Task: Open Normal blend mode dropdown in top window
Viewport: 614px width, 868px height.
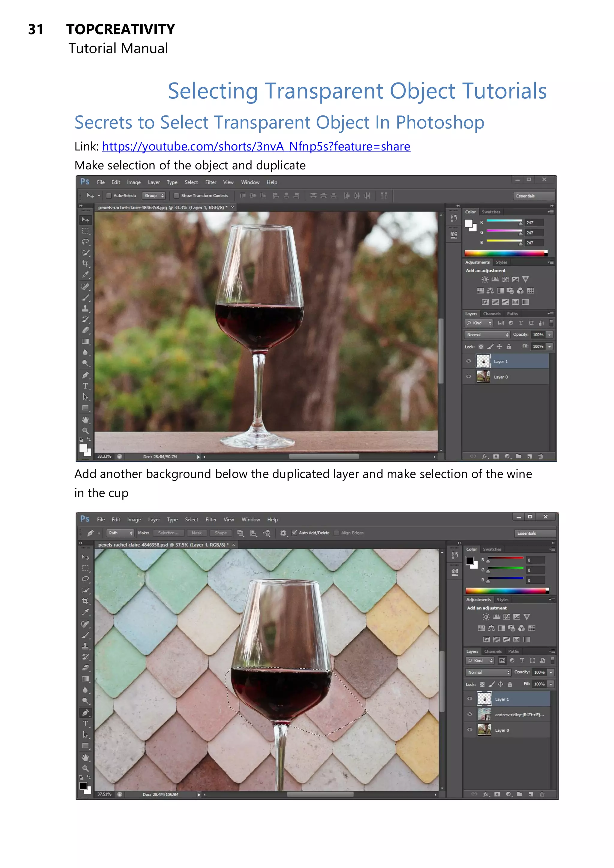Action: [x=487, y=335]
